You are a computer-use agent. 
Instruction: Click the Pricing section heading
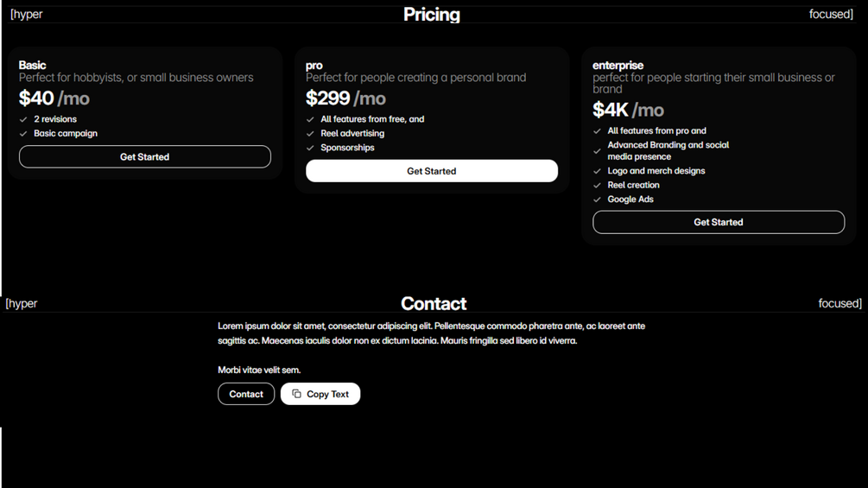click(x=432, y=14)
